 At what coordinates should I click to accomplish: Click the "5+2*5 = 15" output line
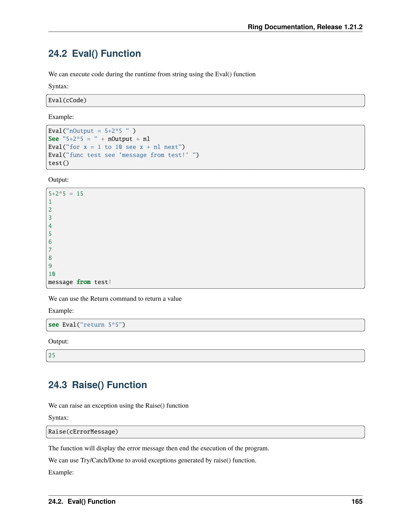pyautogui.click(x=66, y=194)
